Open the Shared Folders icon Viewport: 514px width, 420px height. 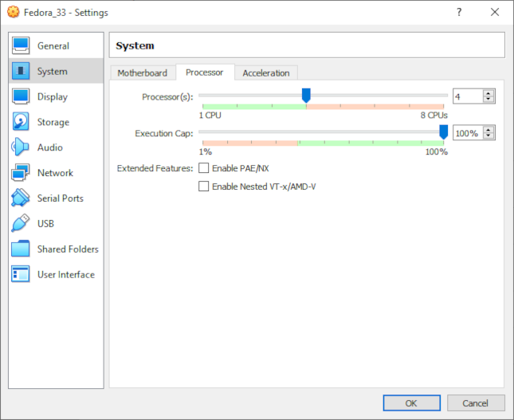21,249
